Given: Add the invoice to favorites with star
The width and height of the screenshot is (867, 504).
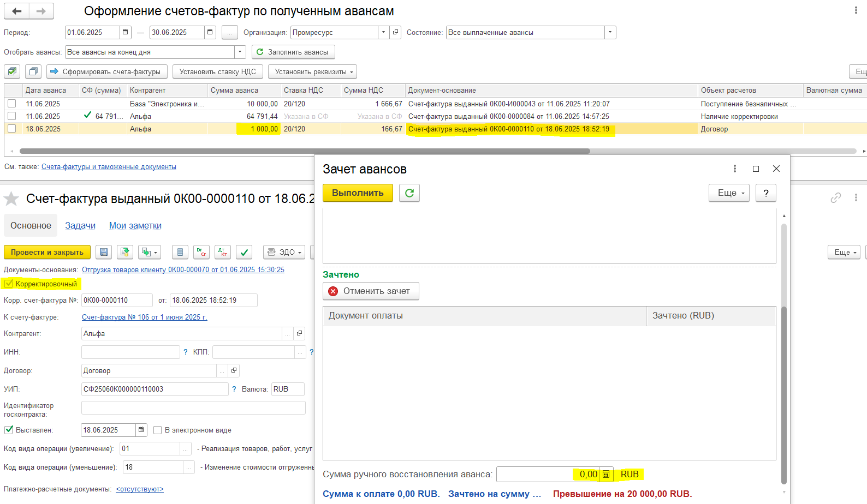Looking at the screenshot, I should [x=11, y=199].
